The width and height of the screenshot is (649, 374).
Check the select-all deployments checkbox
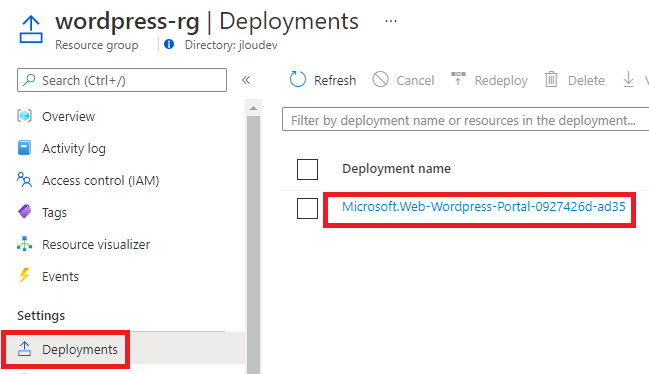(307, 169)
